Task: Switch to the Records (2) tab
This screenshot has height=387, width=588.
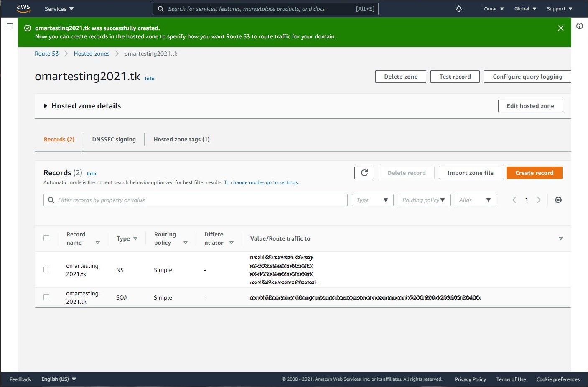Action: coord(59,139)
